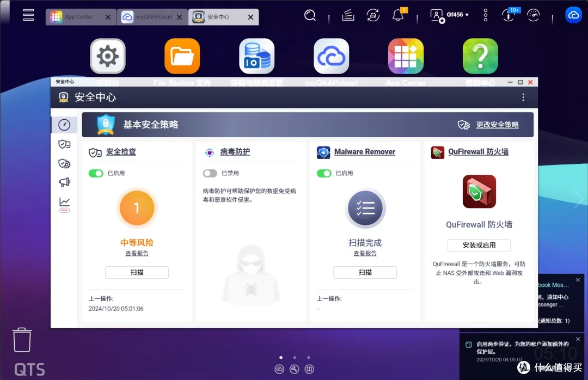Viewport: 588px width, 380px height.
Task: Open the search magnifier in top bar
Action: (x=310, y=15)
